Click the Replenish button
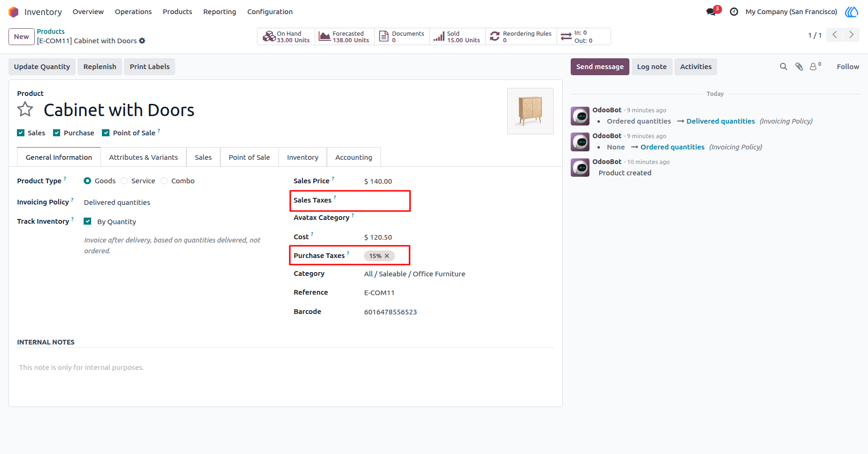Screen dimensions: 868x454 [x=100, y=67]
